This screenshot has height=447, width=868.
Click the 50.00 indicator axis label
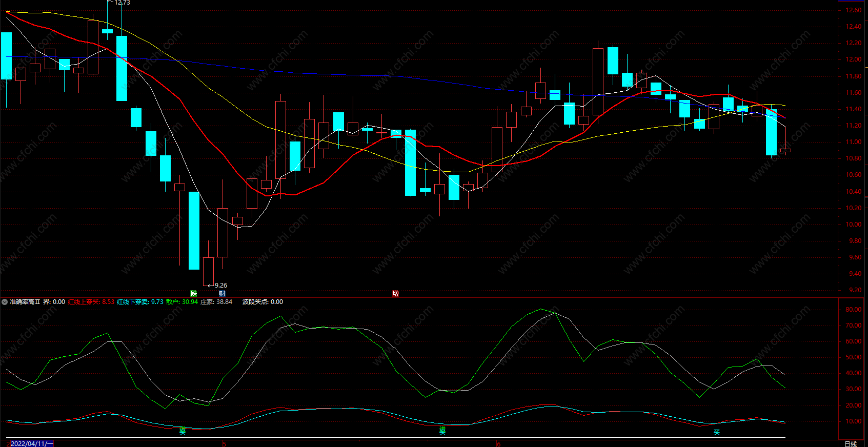point(854,357)
